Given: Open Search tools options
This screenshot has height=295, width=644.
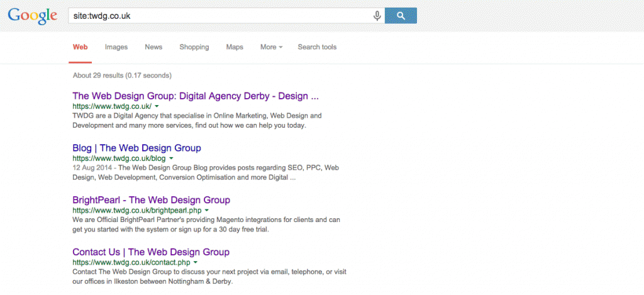Looking at the screenshot, I should click(317, 47).
